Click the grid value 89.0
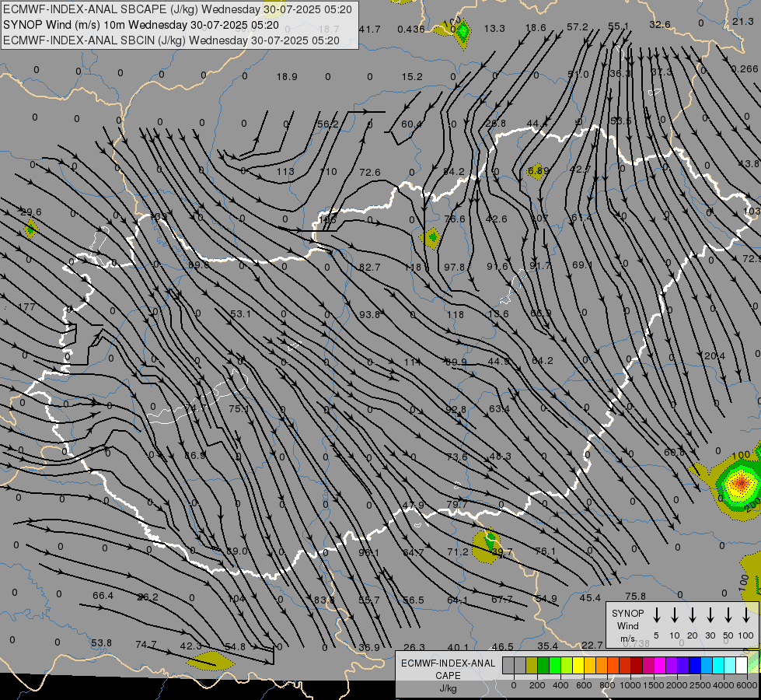Viewport: 761px width, 700px height. 237,551
